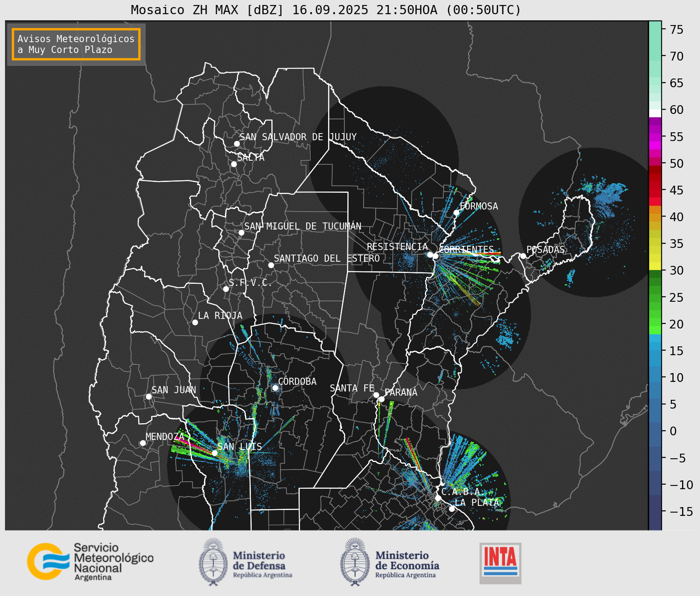
Task: Click the 50 dBZ colorbar tick label
Action: click(x=677, y=164)
